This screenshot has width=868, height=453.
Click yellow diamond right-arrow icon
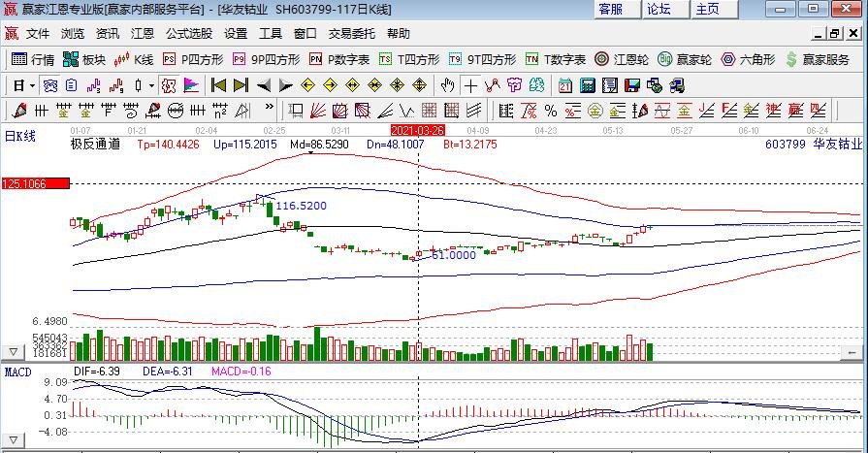[x=331, y=85]
